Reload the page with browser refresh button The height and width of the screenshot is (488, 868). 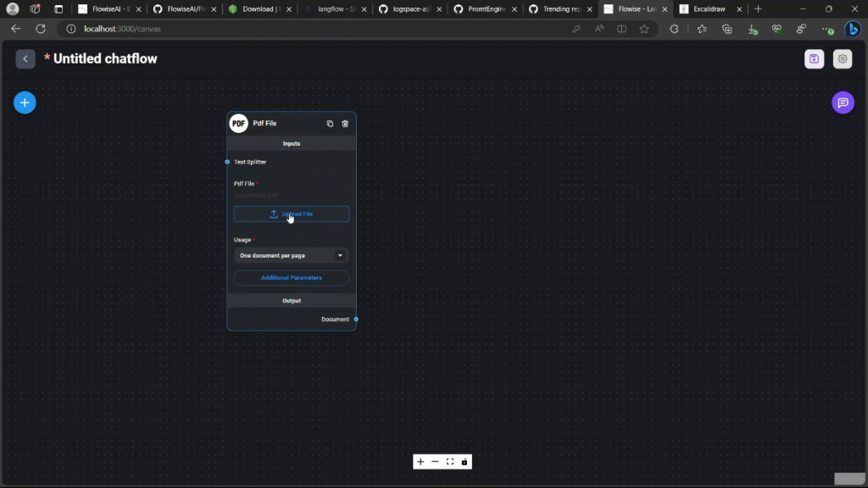point(41,29)
